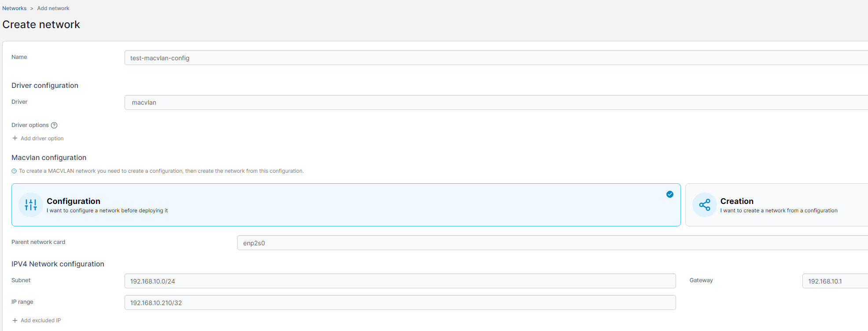Click the Parent network card label
Image resolution: width=868 pixels, height=331 pixels.
(x=38, y=242)
